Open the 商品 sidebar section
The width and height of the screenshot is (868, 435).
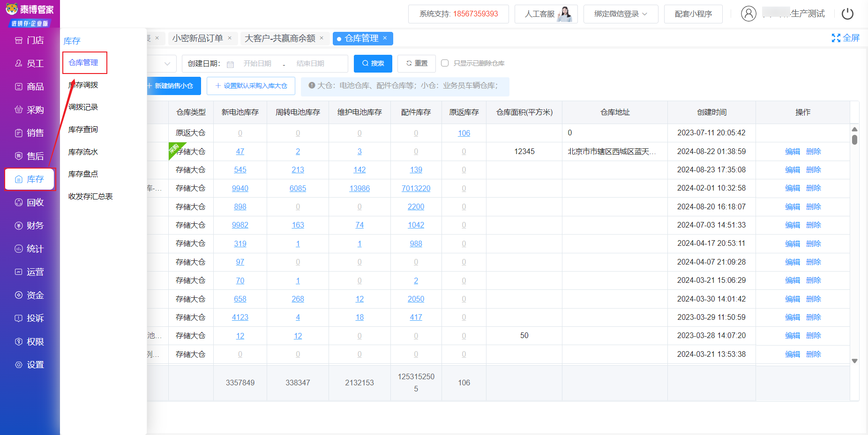(x=30, y=87)
